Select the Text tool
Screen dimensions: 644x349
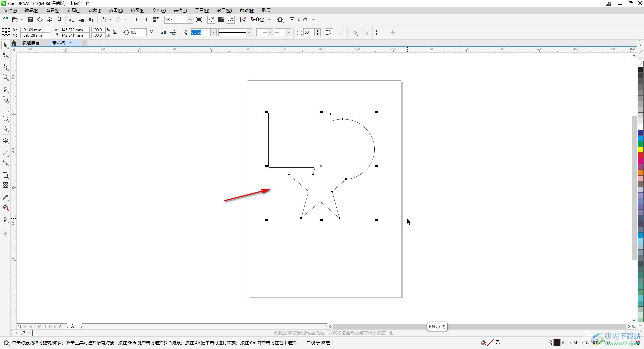(x=5, y=141)
